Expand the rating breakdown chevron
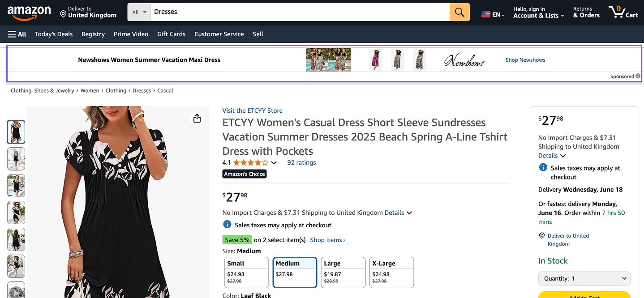Viewport: 644px width, 298px height. pyautogui.click(x=274, y=163)
